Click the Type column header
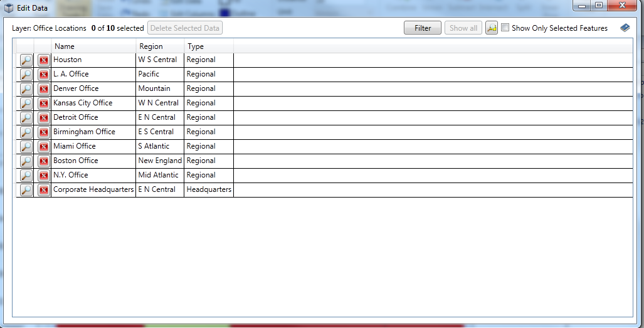Image resolution: width=644 pixels, height=328 pixels. (x=209, y=46)
